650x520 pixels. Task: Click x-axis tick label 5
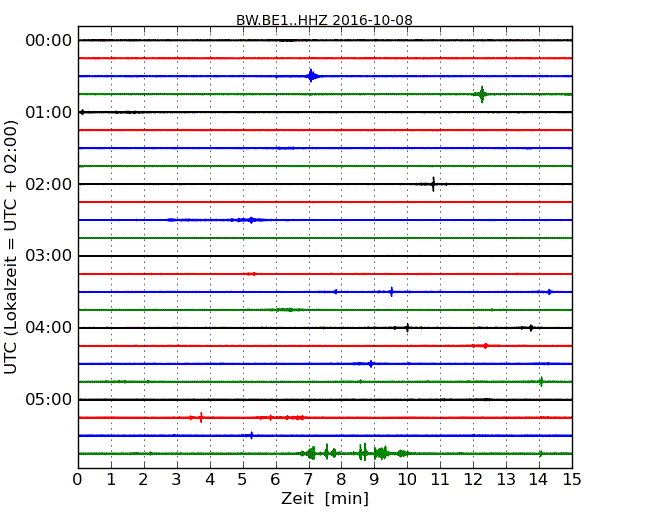(243, 479)
